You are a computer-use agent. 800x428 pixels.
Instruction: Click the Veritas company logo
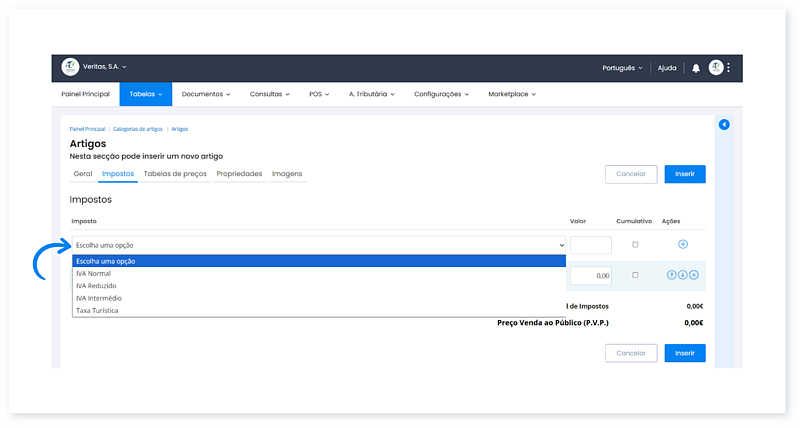(x=70, y=67)
